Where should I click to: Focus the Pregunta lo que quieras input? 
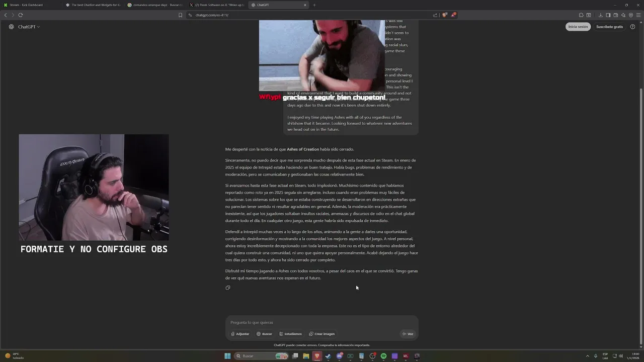click(x=322, y=322)
